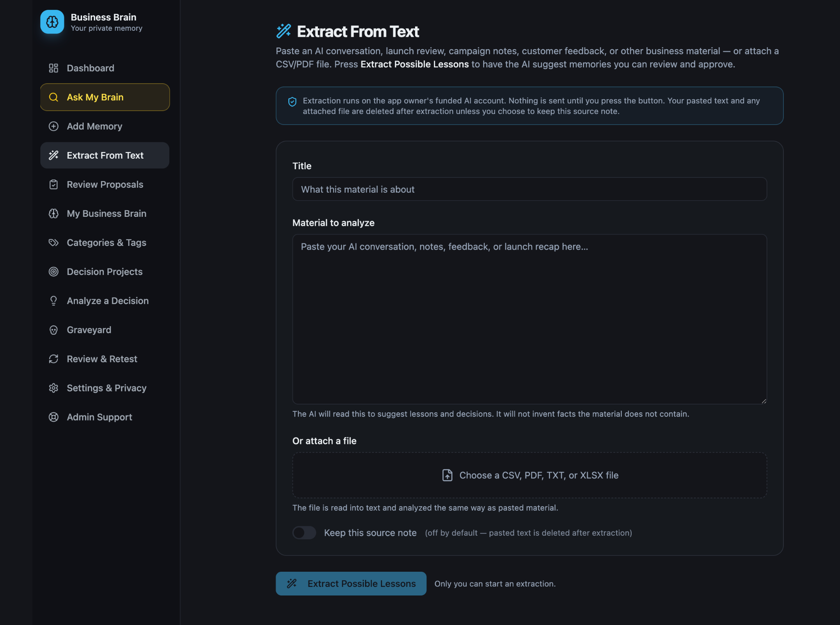The height and width of the screenshot is (625, 840).
Task: Click the Review & Retest refresh icon
Action: [53, 359]
